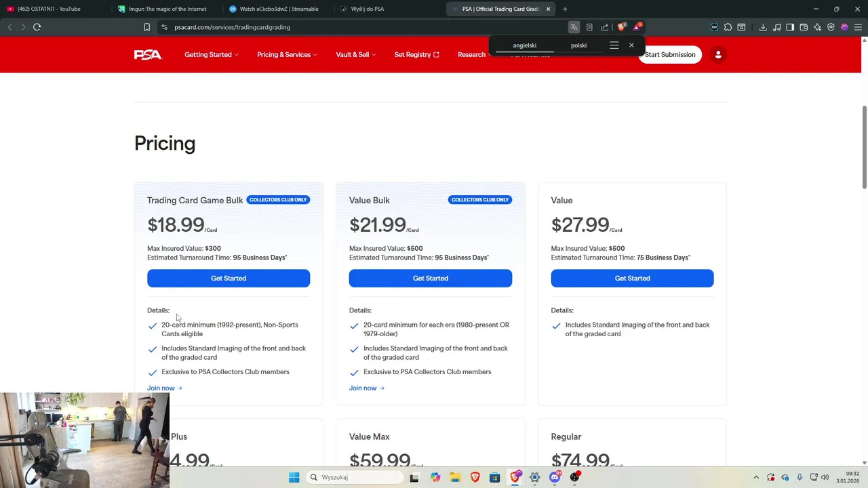The width and height of the screenshot is (868, 488).
Task: Click Start Submission button
Action: (x=670, y=55)
